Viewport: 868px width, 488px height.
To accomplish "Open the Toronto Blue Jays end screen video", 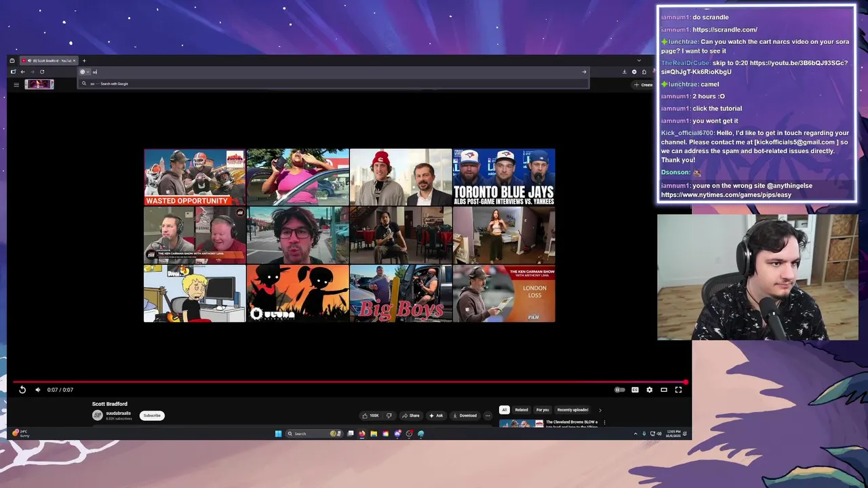I will click(504, 177).
